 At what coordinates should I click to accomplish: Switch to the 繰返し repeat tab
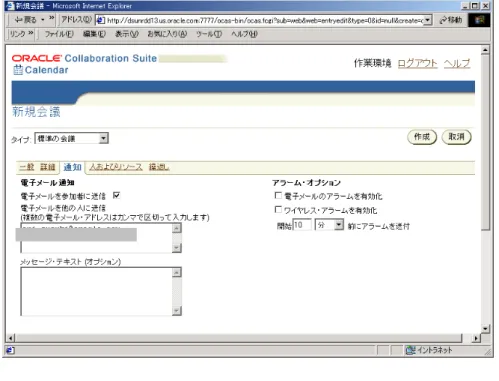click(159, 167)
